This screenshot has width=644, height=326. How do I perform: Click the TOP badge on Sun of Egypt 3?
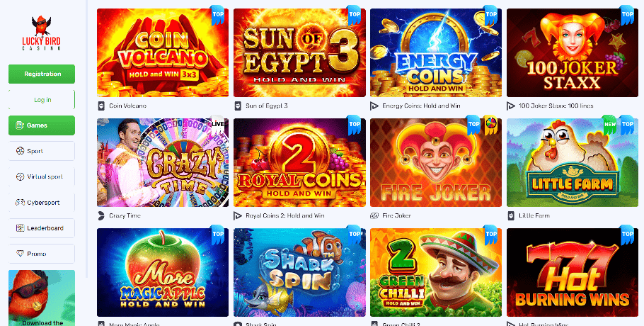[x=355, y=16]
